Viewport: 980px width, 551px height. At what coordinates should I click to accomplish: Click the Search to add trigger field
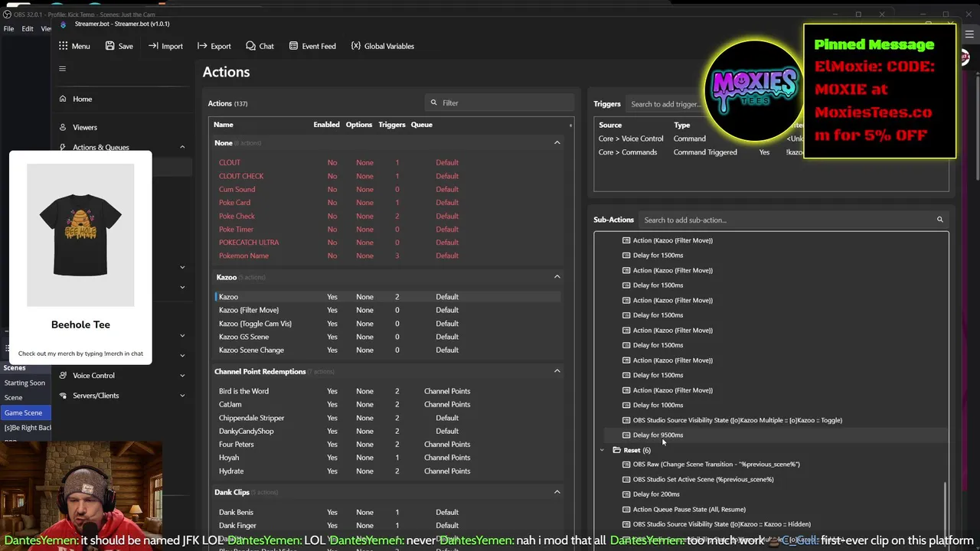click(x=665, y=104)
